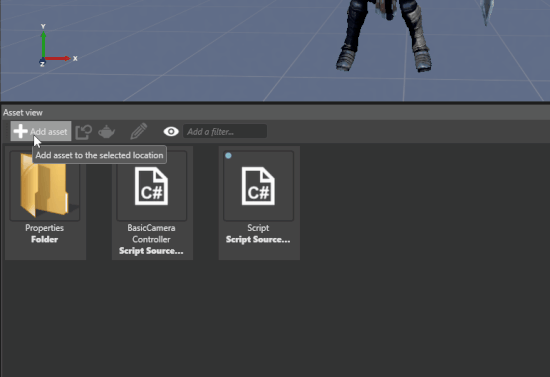Click the blue dot on the Script asset
Image resolution: width=550 pixels, height=377 pixels.
point(228,155)
